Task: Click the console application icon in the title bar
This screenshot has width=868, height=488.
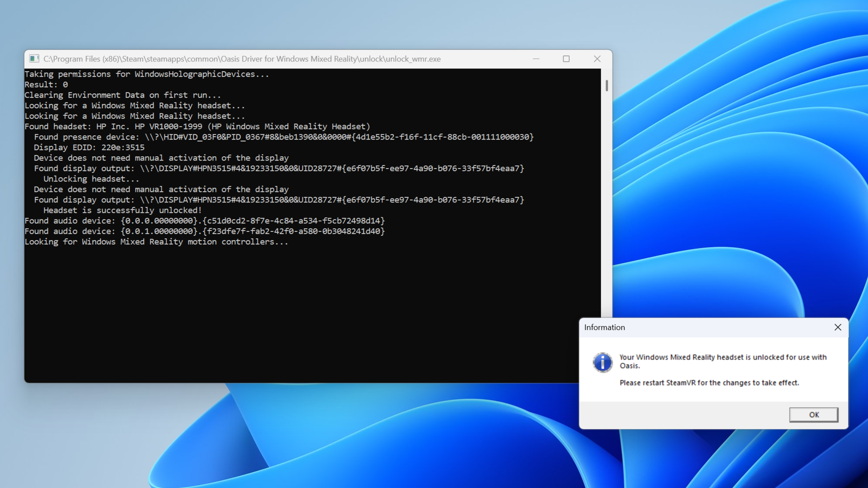Action: tap(33, 58)
